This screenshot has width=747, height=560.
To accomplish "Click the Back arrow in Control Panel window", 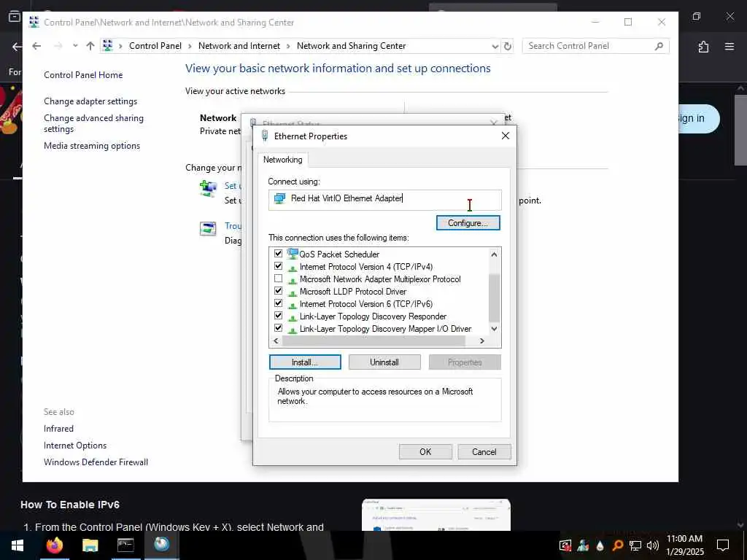I will pyautogui.click(x=36, y=46).
